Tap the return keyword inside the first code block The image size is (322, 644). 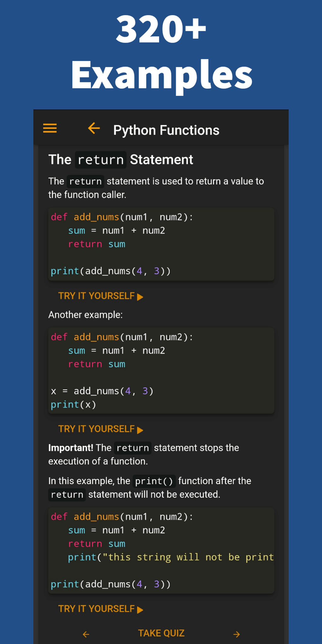pos(85,244)
